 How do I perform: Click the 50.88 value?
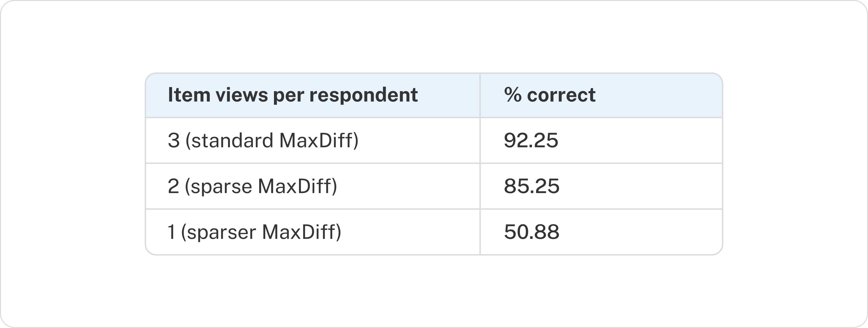531,232
